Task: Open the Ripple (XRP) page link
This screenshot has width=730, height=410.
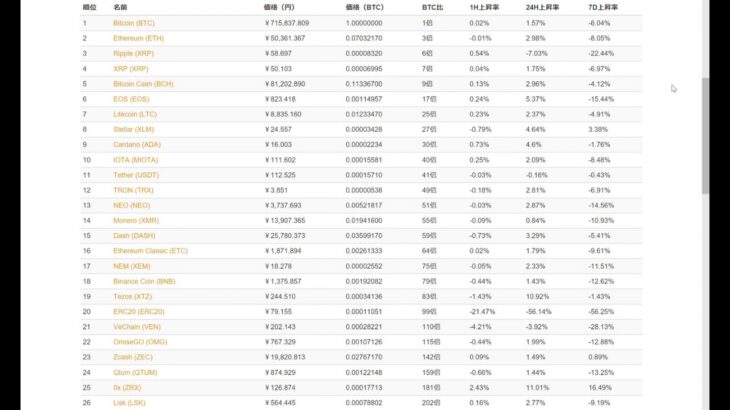Action: pyautogui.click(x=133, y=53)
